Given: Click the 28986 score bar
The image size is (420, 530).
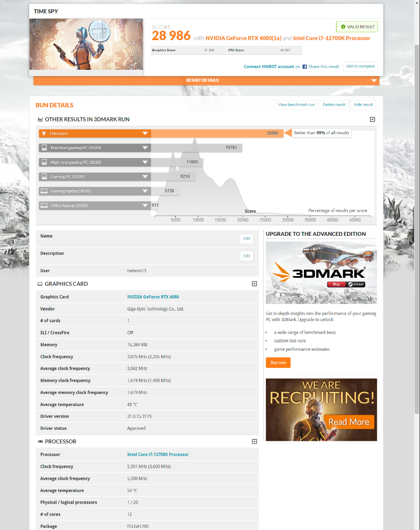Looking at the screenshot, I should click(217, 133).
